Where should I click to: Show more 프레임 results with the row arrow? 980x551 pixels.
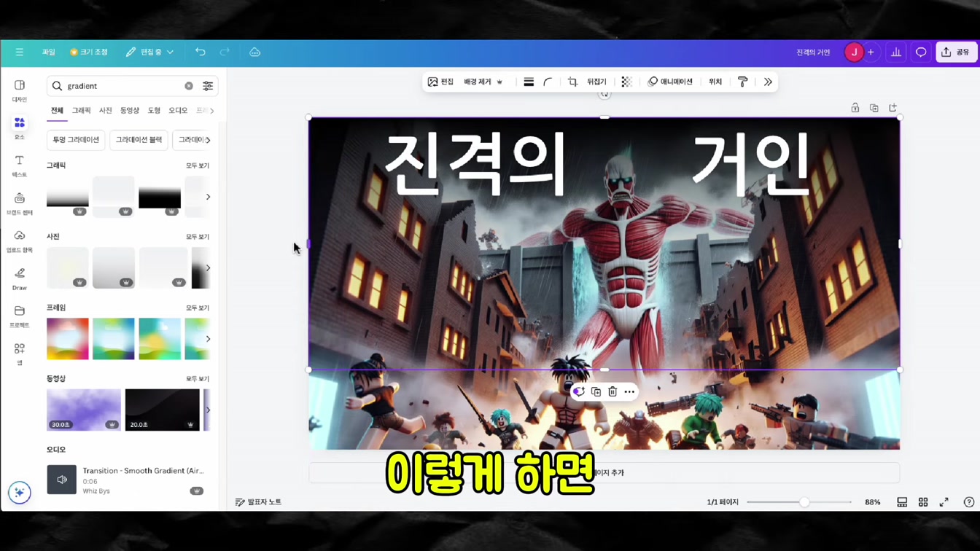tap(208, 339)
